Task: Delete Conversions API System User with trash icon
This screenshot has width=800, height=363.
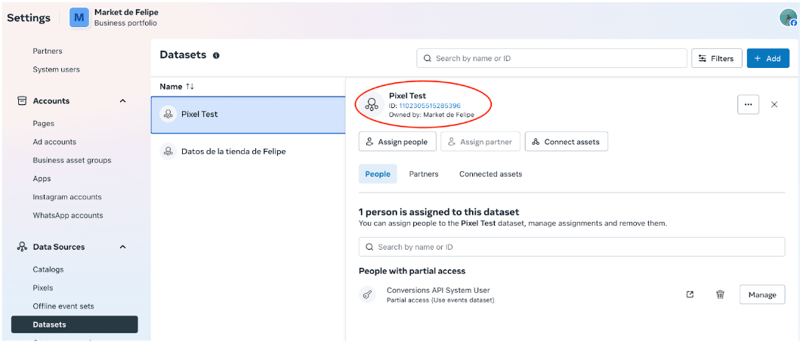Action: (x=720, y=295)
